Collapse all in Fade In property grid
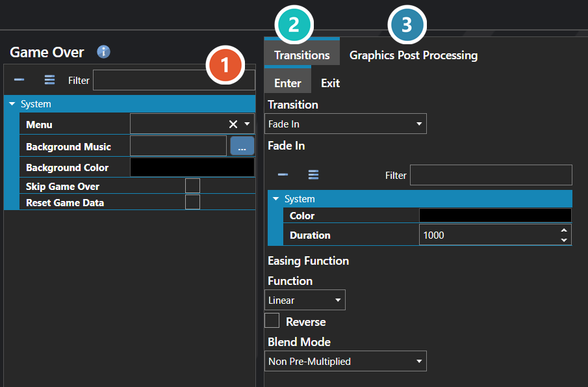 coord(283,175)
